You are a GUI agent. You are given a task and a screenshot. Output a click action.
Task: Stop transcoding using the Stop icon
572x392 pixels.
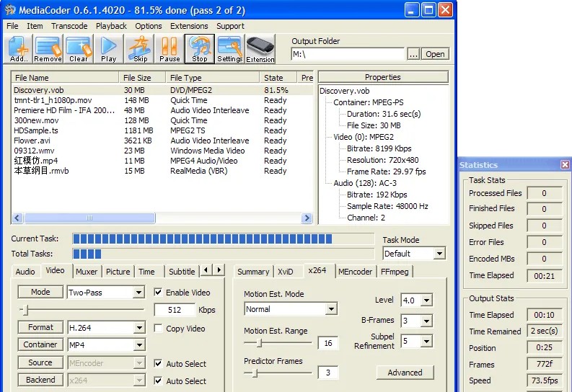[x=200, y=49]
